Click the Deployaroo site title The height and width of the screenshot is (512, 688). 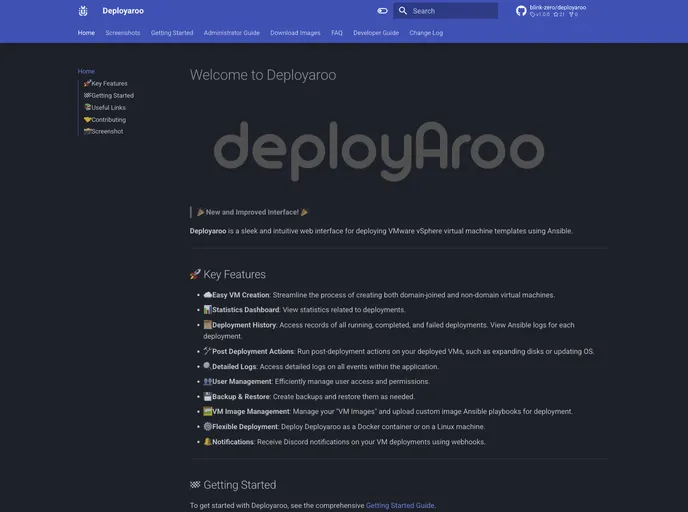(x=123, y=11)
